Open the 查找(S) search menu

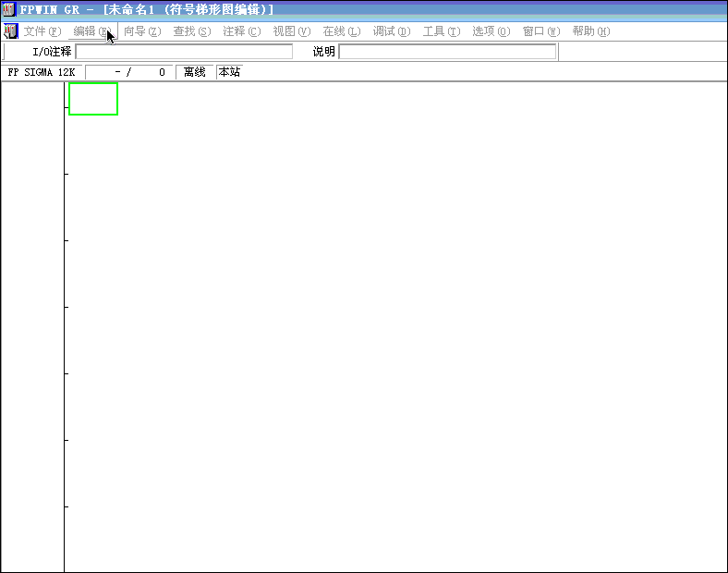191,31
